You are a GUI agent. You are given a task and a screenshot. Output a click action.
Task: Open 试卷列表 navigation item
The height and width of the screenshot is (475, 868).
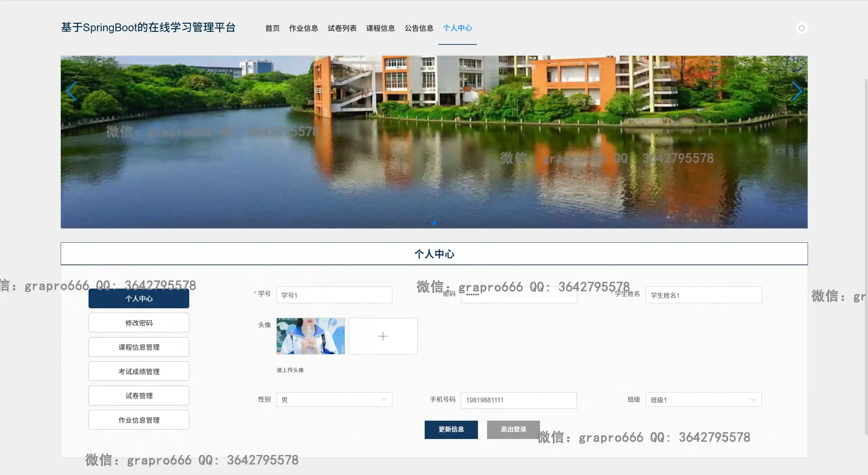[x=342, y=28]
